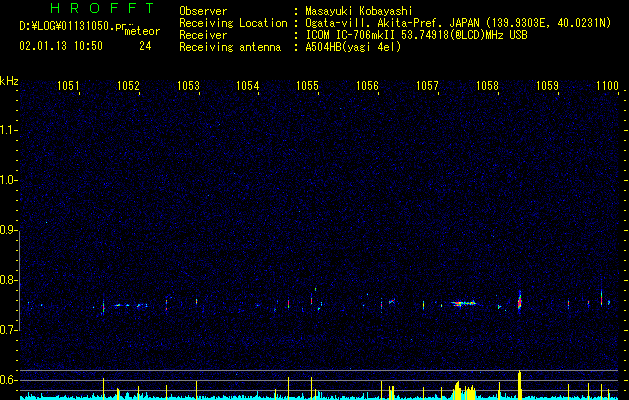Click the 'Receiving antenna' label
Image resolution: width=629 pixels, height=400 pixels.
pyautogui.click(x=230, y=47)
